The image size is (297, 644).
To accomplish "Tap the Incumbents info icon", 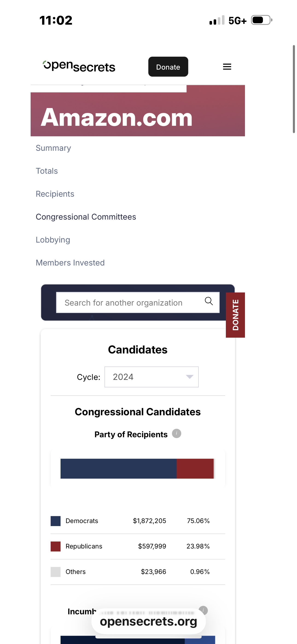I will point(203,610).
